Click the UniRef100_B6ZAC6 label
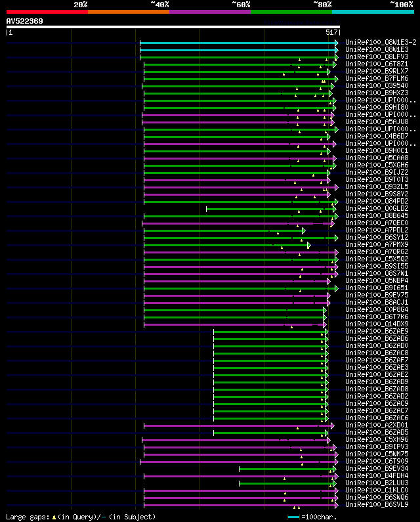Screen dimensions: 420x522 (x=377, y=418)
